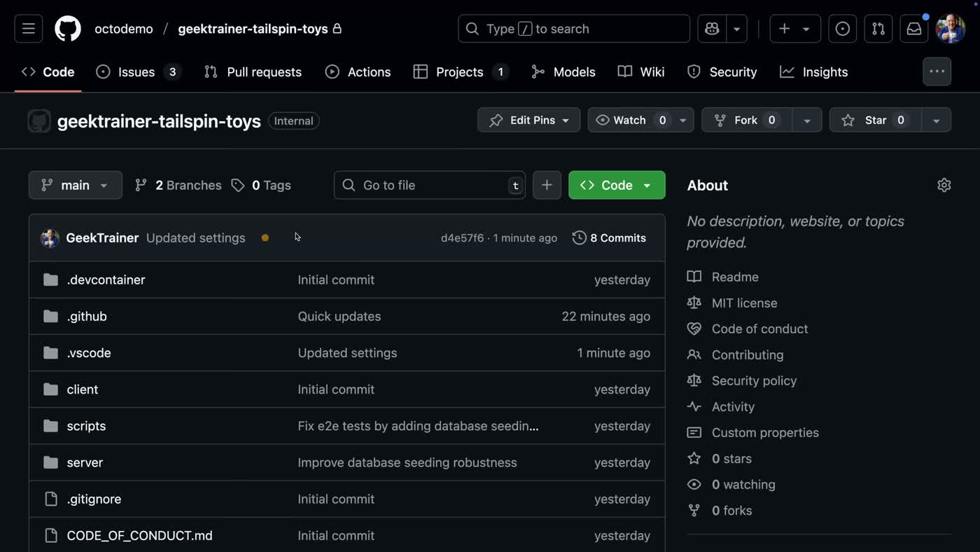Star the repository
Viewport: 980px width, 552px height.
coord(876,120)
